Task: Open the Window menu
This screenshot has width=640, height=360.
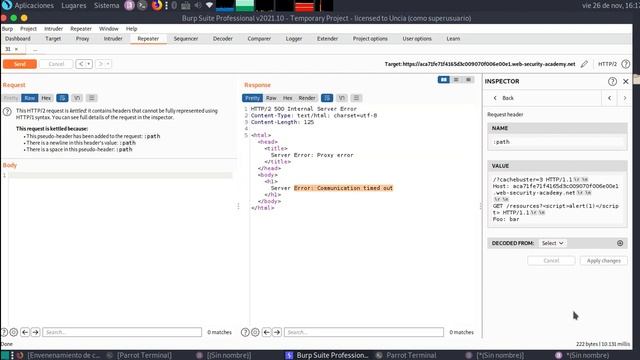Action: [x=109, y=29]
